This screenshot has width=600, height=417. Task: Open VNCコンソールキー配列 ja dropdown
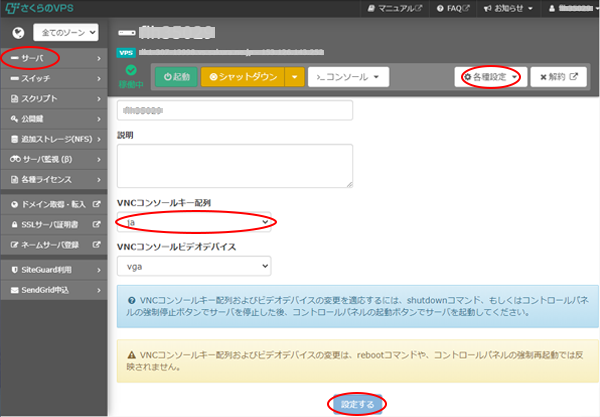tap(194, 222)
